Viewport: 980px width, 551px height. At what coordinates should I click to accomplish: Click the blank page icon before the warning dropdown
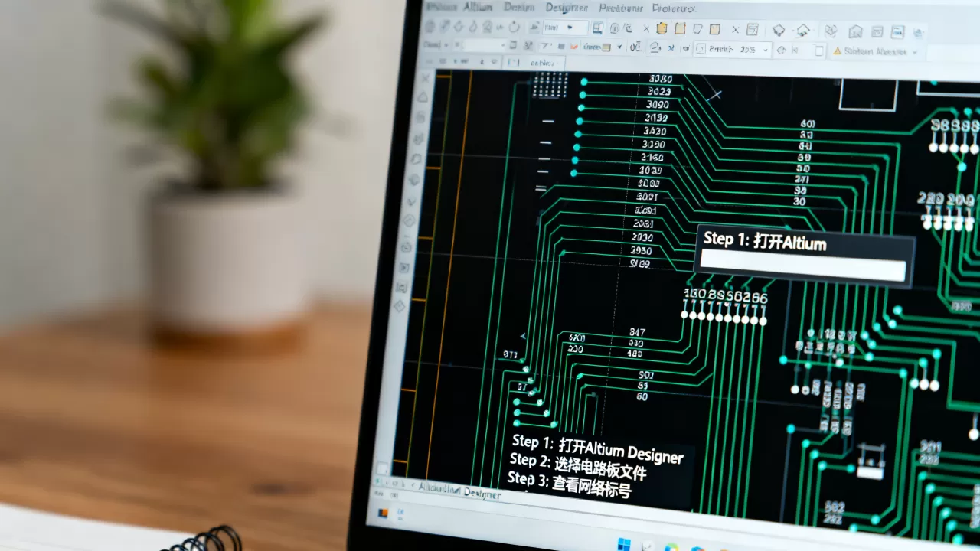[819, 51]
